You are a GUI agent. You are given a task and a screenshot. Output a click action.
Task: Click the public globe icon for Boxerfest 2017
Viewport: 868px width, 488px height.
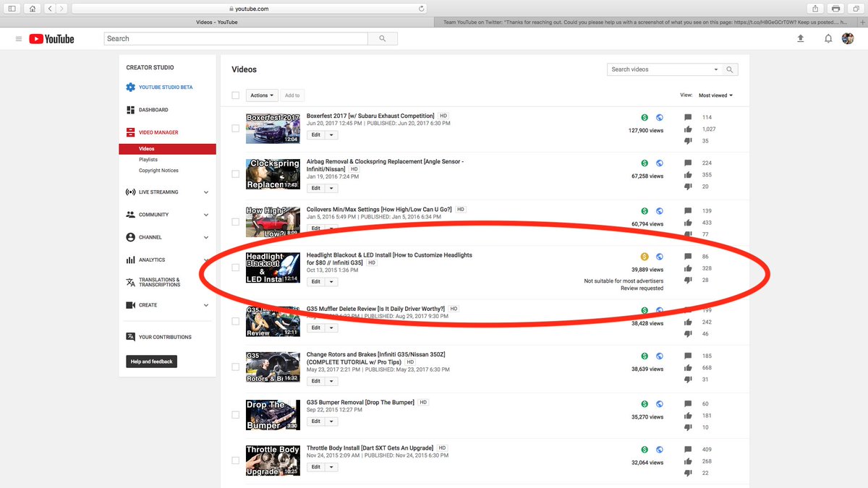point(660,118)
